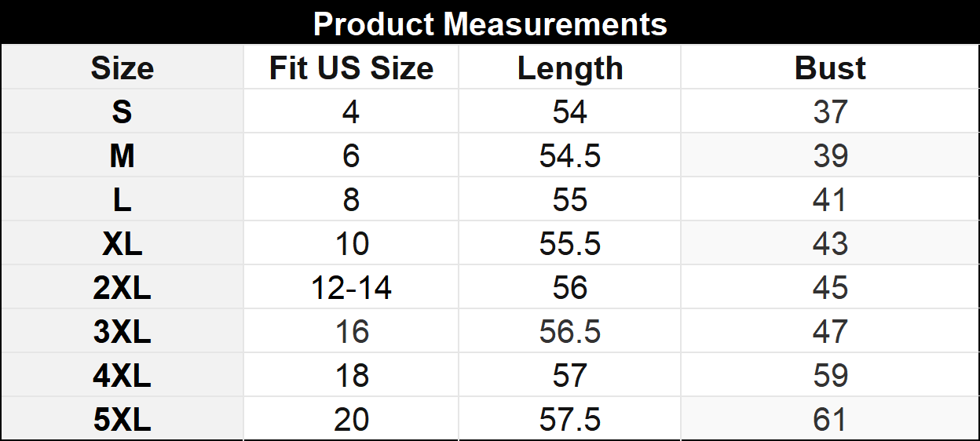Click the 2XL size row label
This screenshot has height=441, width=980.
coord(122,288)
